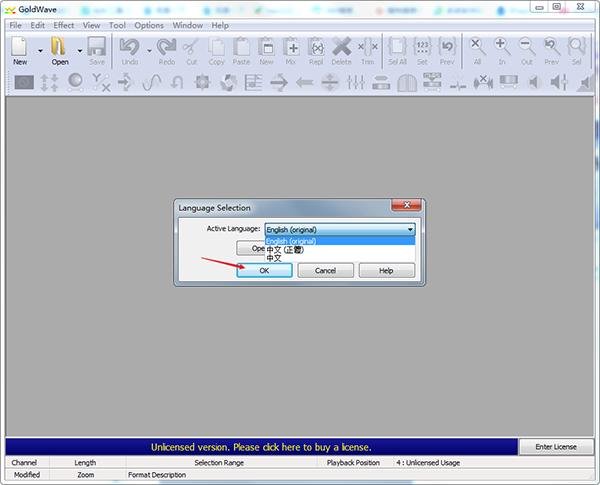This screenshot has height=485, width=600.
Task: Expand the Undo history dropdown arrow
Action: (149, 51)
